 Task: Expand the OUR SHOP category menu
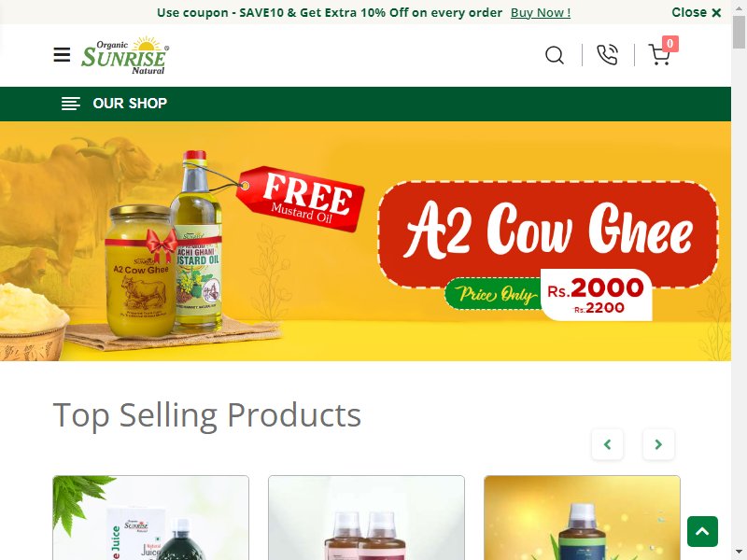tap(130, 104)
